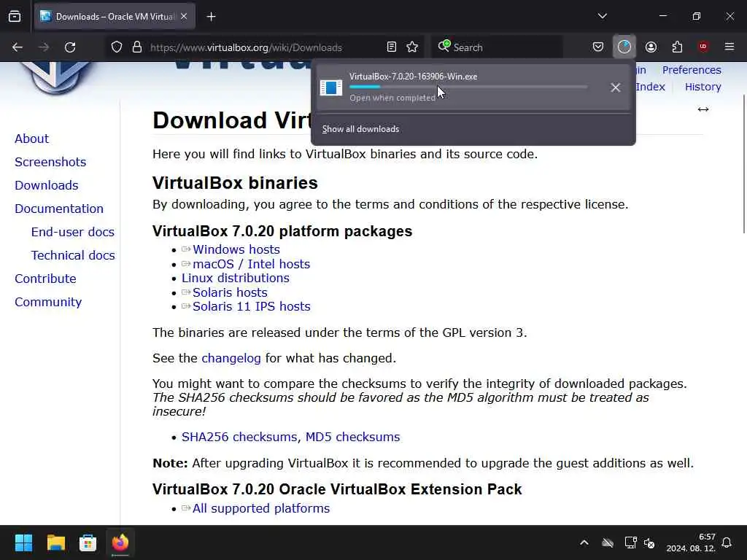Click the Search field

coord(497,47)
